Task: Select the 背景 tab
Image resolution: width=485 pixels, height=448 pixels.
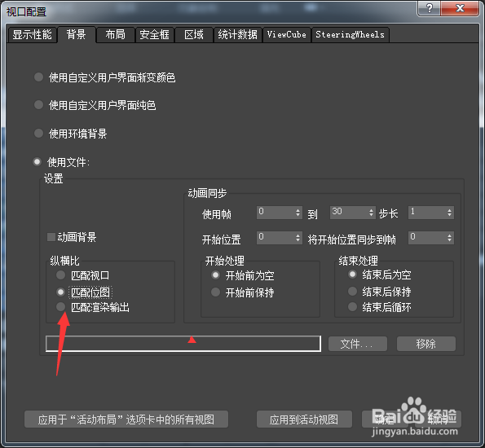Action: tap(77, 34)
